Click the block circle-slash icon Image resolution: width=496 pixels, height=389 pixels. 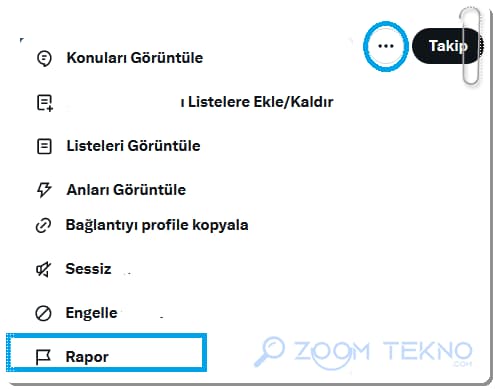point(43,313)
